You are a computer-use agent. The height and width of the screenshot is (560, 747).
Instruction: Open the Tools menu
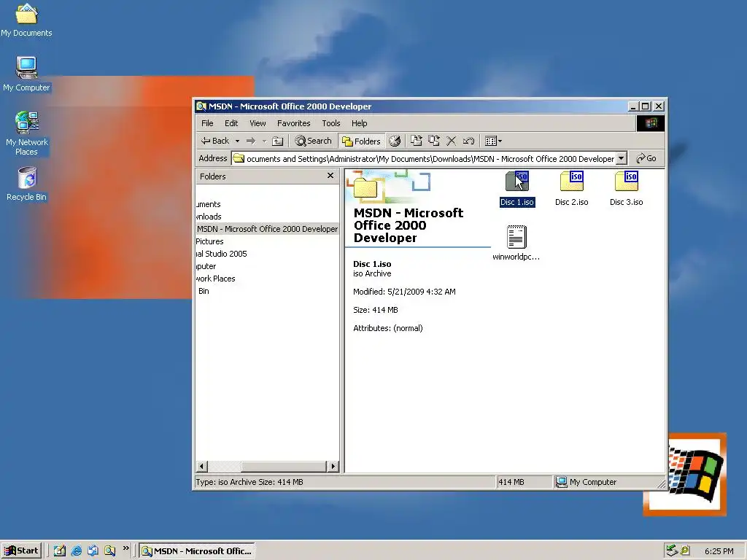(330, 123)
